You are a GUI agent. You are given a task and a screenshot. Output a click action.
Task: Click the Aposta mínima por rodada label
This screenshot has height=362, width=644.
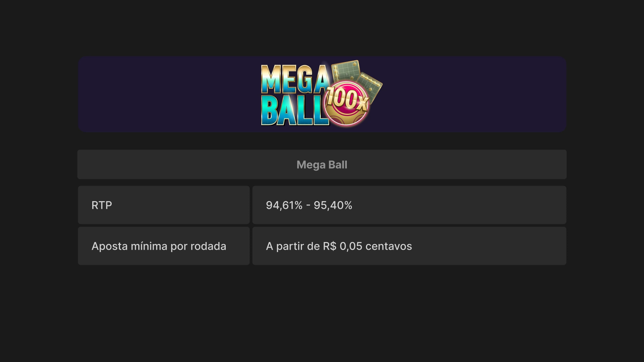coord(159,246)
